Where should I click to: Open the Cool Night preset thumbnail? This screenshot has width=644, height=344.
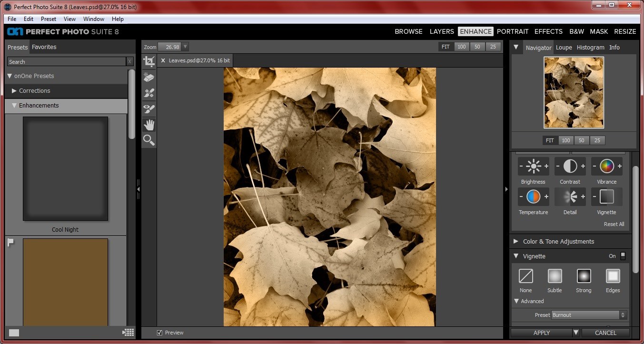[65, 168]
